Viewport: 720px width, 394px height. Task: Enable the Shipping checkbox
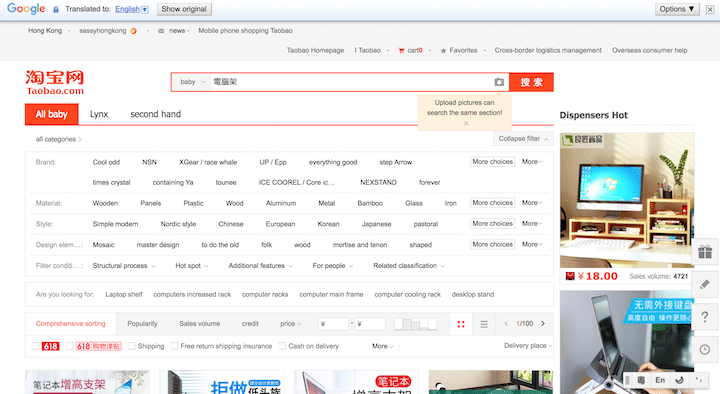(132, 346)
